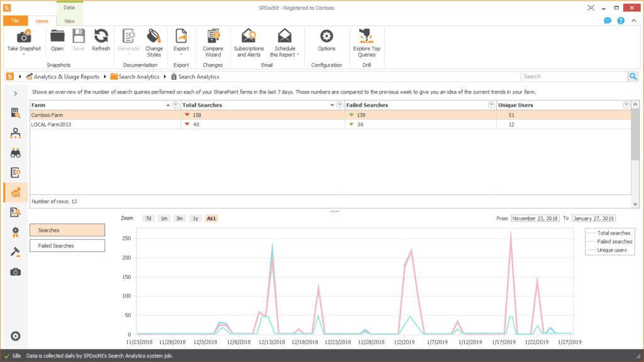Click the Take Snapshot camera icon
644x362 pixels.
click(x=24, y=37)
